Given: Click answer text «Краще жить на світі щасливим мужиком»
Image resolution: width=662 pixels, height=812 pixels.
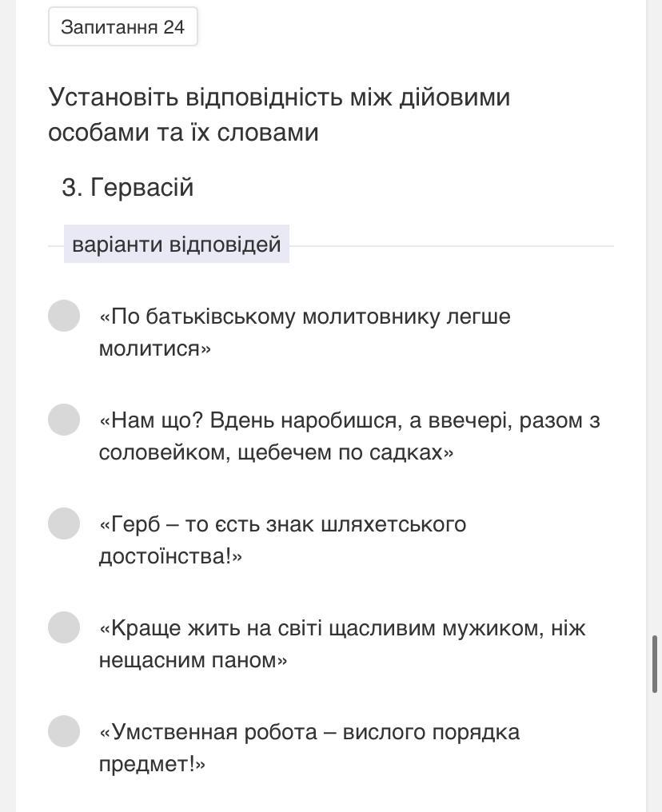Looking at the screenshot, I should coord(342,643).
